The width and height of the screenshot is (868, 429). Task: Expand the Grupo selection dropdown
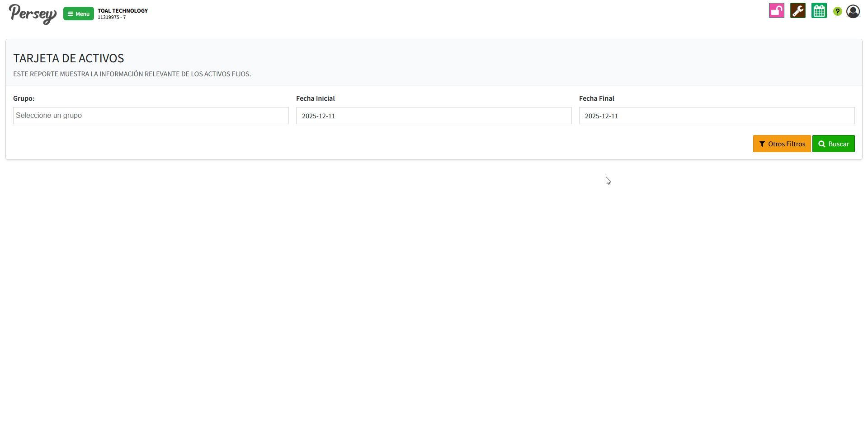[x=151, y=116]
